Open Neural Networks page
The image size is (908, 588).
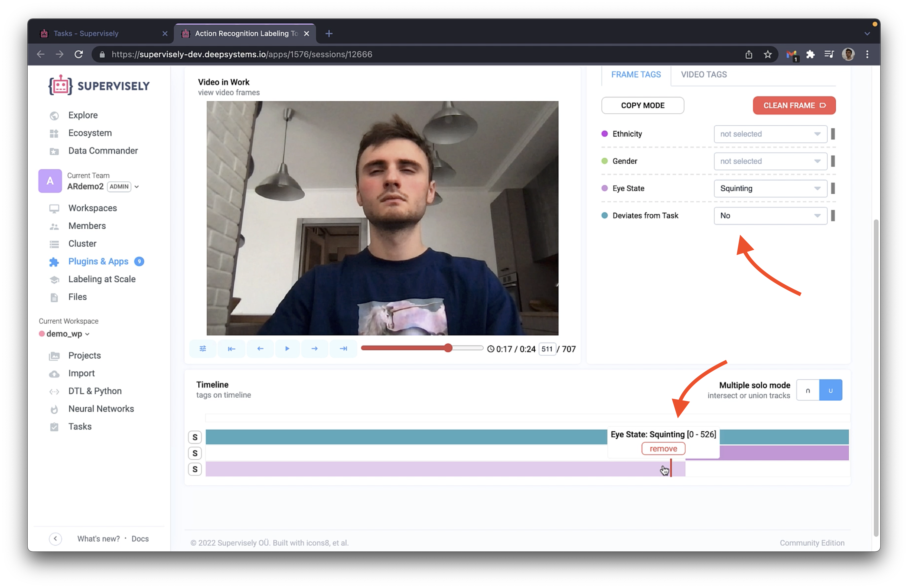point(101,409)
